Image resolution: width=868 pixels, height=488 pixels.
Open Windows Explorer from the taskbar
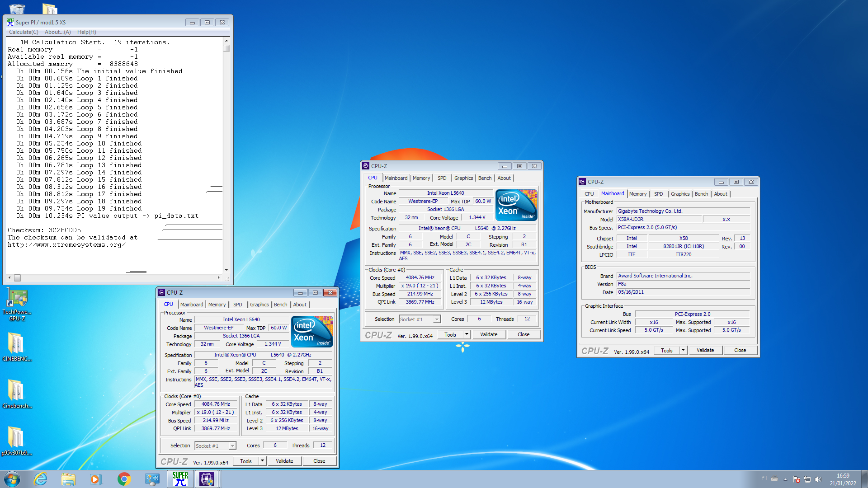tap(68, 479)
